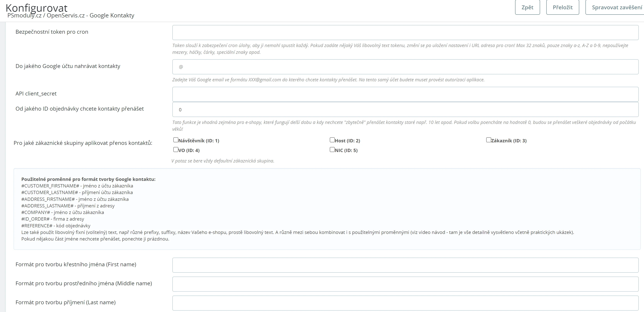This screenshot has height=312, width=644.
Task: Toggle the NIC (ID: 5) checkbox
Action: 332,150
